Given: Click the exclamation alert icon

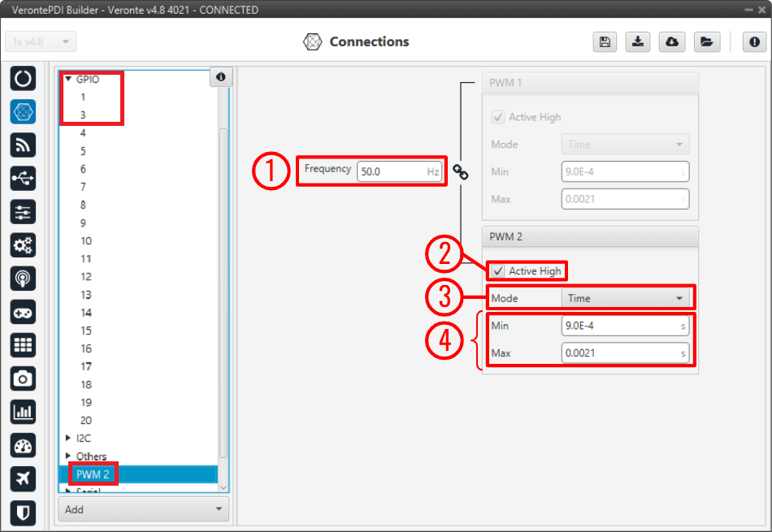Looking at the screenshot, I should 754,42.
